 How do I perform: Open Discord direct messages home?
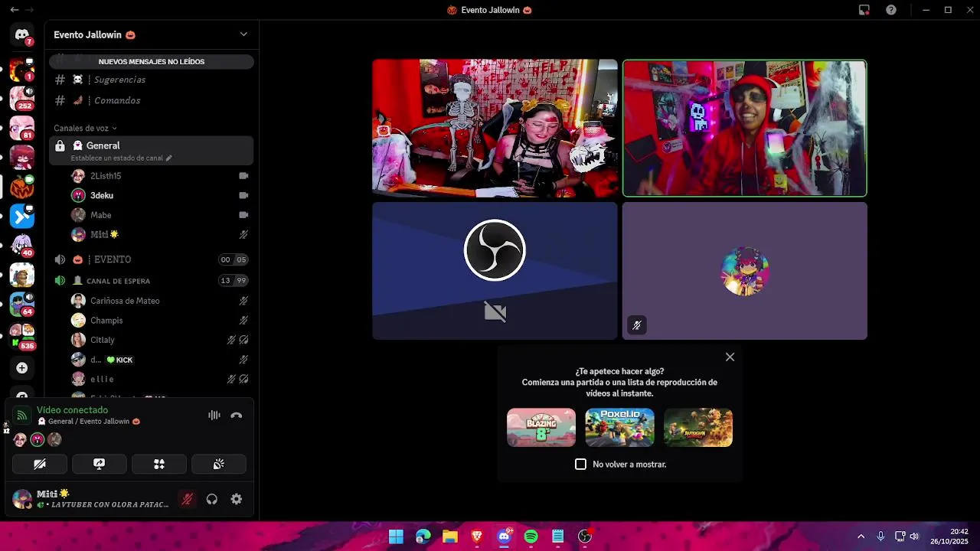[21, 35]
